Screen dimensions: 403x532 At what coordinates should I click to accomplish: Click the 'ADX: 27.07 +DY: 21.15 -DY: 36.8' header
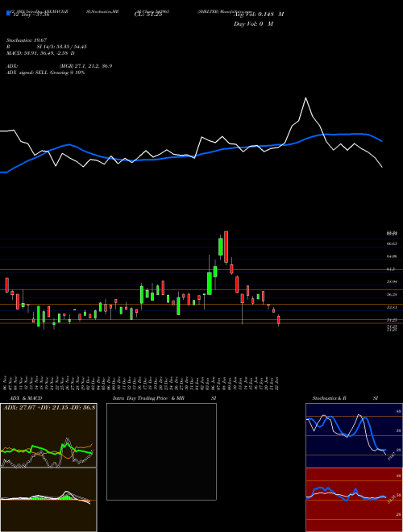(x=49, y=407)
